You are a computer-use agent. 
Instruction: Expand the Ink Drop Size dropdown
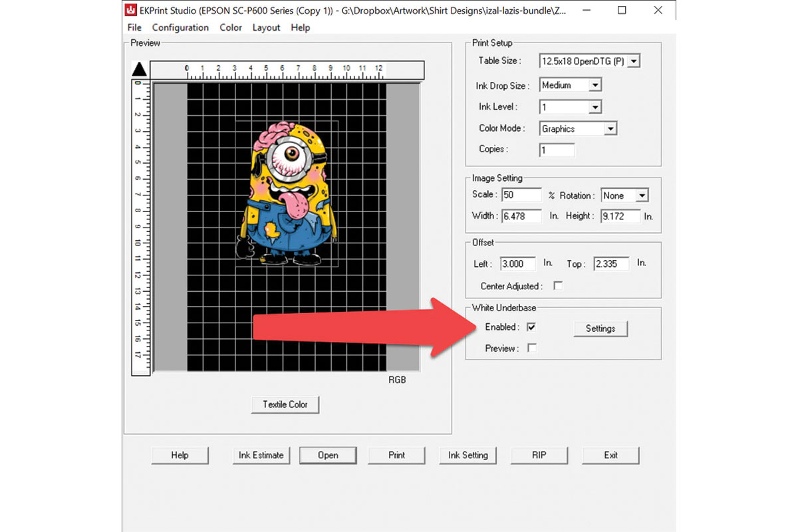point(595,84)
